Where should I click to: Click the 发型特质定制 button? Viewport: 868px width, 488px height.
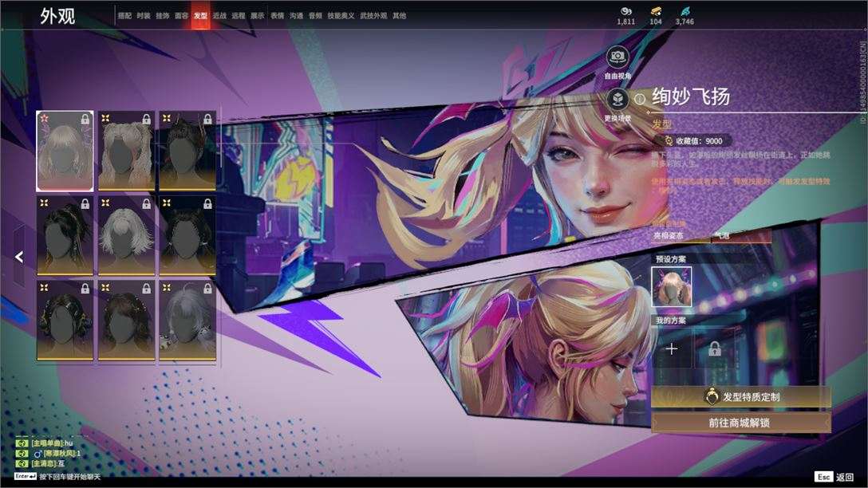tap(741, 397)
